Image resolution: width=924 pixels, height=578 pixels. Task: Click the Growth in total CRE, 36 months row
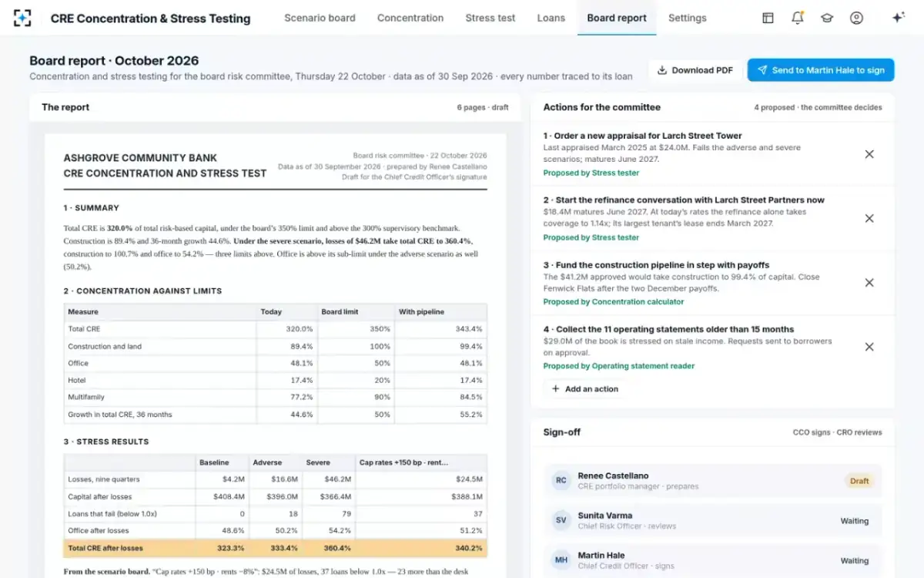coord(276,415)
